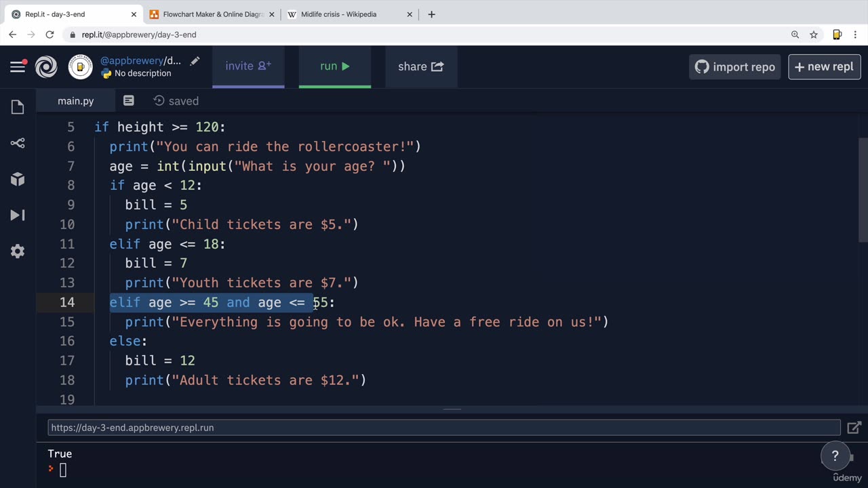Open the appbrewery user avatar
The width and height of the screenshot is (868, 488).
coord(81,66)
